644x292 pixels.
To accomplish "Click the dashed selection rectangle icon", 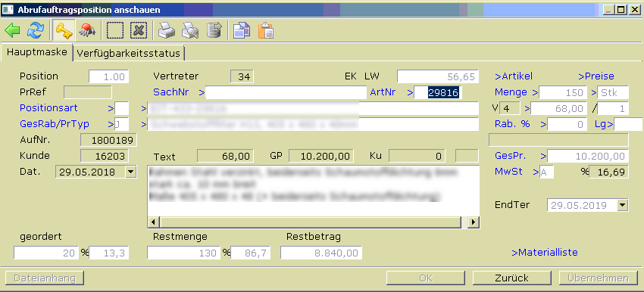I will (x=115, y=31).
